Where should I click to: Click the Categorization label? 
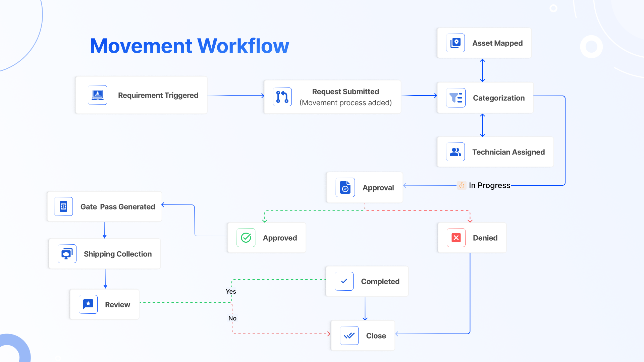click(499, 98)
